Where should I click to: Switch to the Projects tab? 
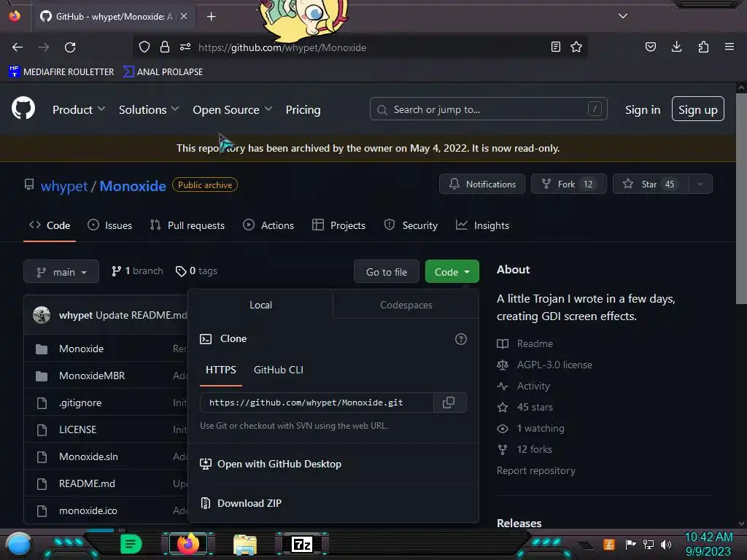coord(338,225)
